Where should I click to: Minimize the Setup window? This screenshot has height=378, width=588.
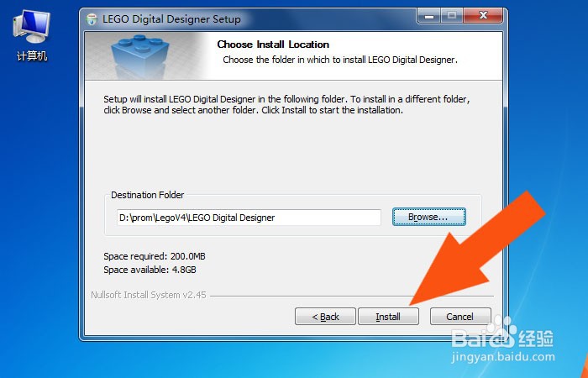click(x=428, y=16)
